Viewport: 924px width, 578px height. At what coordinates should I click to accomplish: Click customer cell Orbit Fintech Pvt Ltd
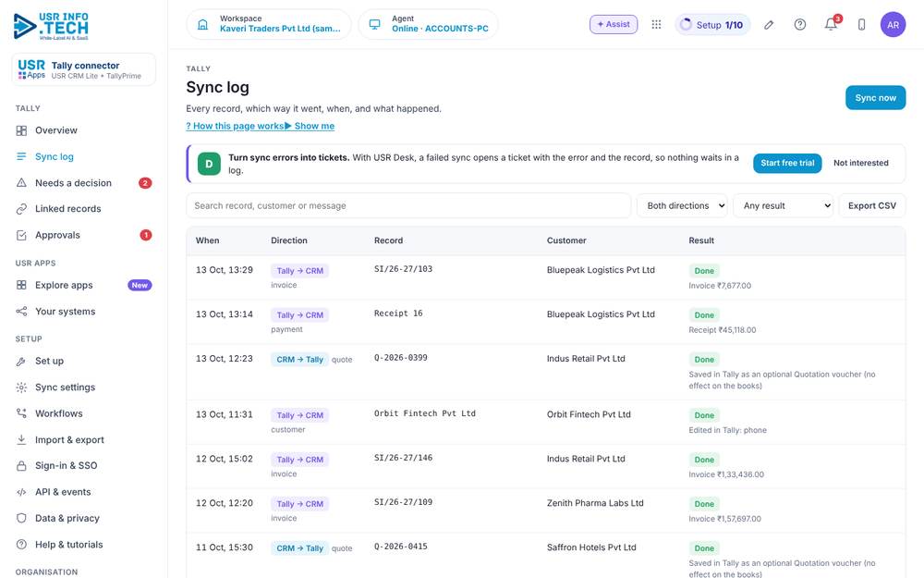pyautogui.click(x=589, y=414)
